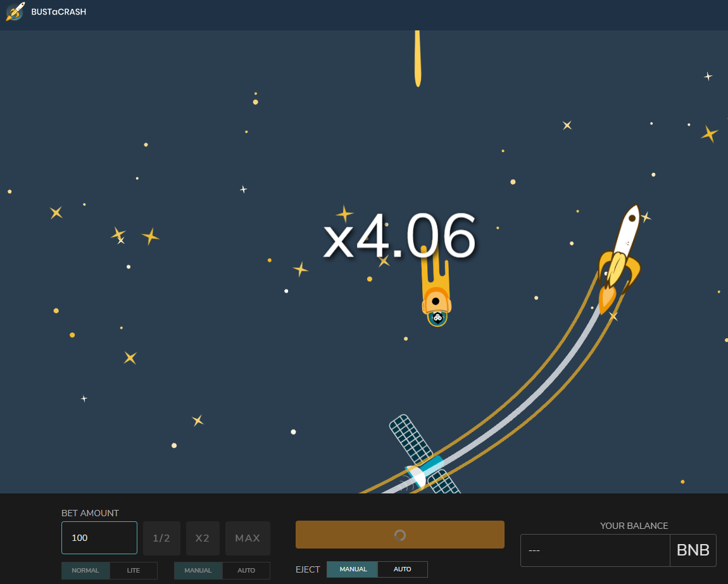
Task: Open the BNB currency selector
Action: (693, 550)
